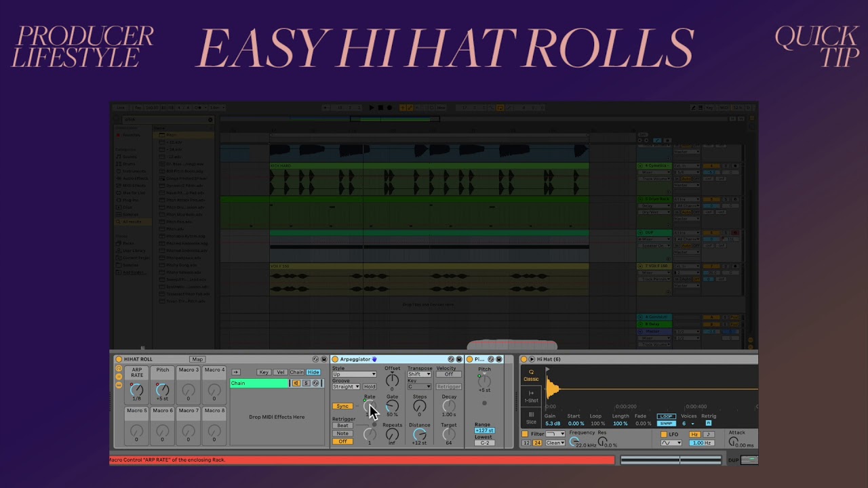Solo the Chain with the S button
The width and height of the screenshot is (868, 488).
point(306,383)
